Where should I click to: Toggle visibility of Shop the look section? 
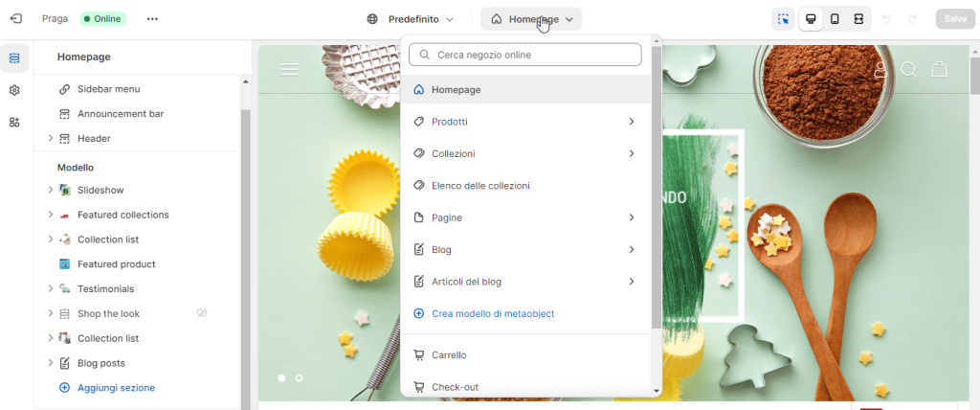coord(202,313)
